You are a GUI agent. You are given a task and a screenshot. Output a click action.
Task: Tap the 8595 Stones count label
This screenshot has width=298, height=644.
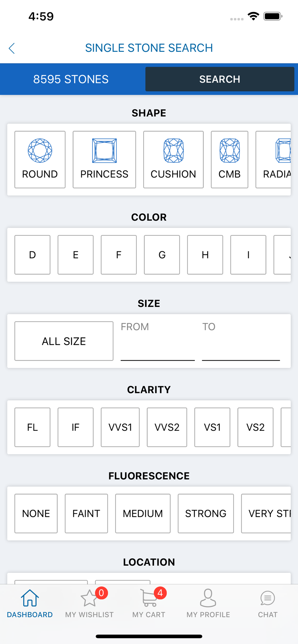pyautogui.click(x=71, y=79)
